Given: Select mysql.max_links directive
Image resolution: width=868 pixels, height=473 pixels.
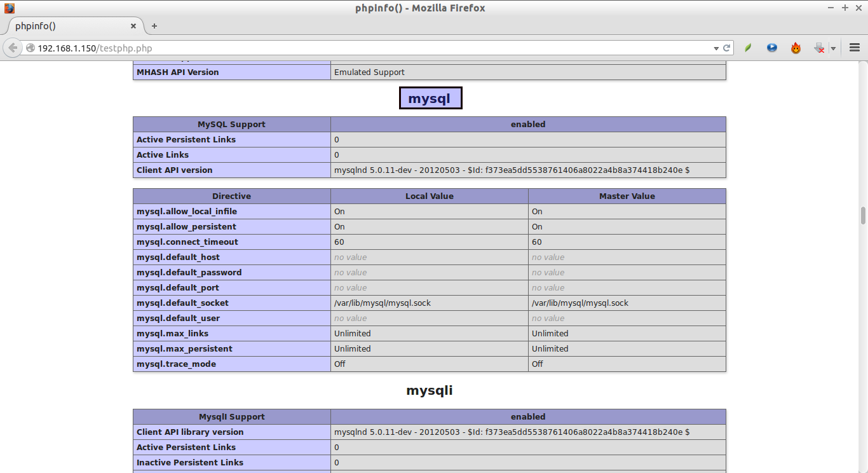Looking at the screenshot, I should pos(172,334).
